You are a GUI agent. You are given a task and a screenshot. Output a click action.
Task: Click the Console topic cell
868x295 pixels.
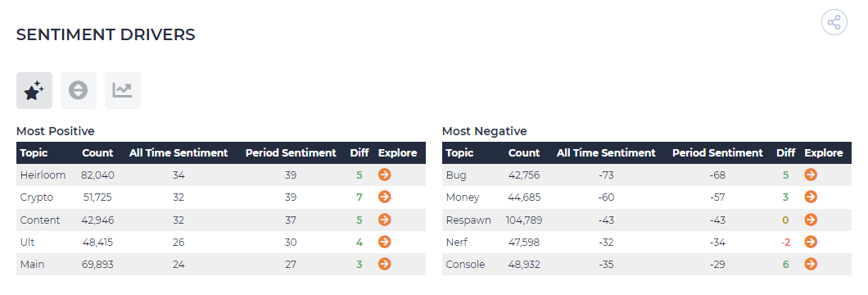coord(465,264)
